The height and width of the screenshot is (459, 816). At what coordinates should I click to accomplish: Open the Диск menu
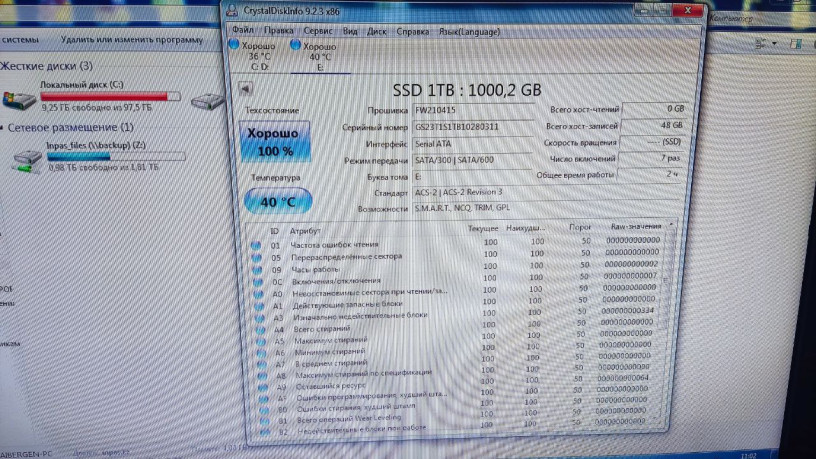tap(376, 31)
